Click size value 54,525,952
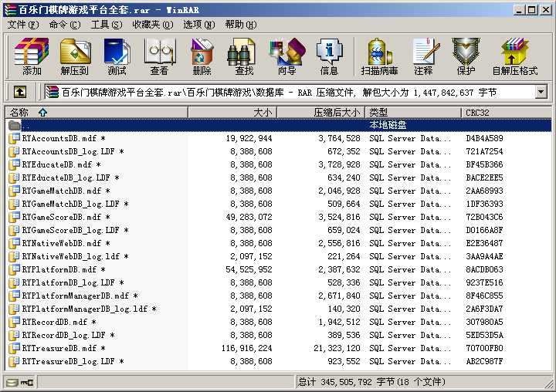 [249, 269]
